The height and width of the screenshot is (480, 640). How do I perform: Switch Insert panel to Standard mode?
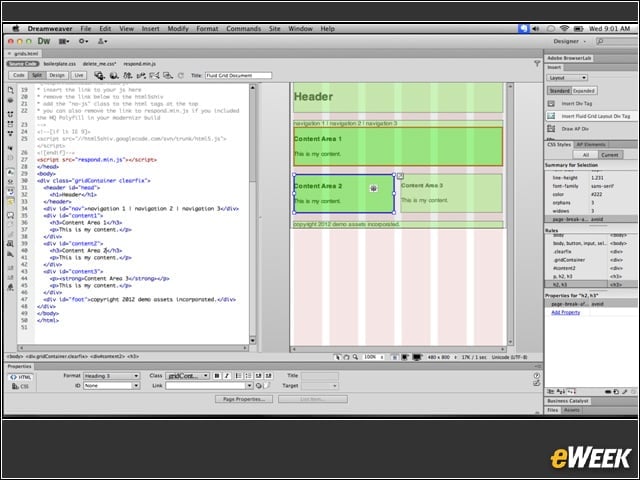coord(559,91)
